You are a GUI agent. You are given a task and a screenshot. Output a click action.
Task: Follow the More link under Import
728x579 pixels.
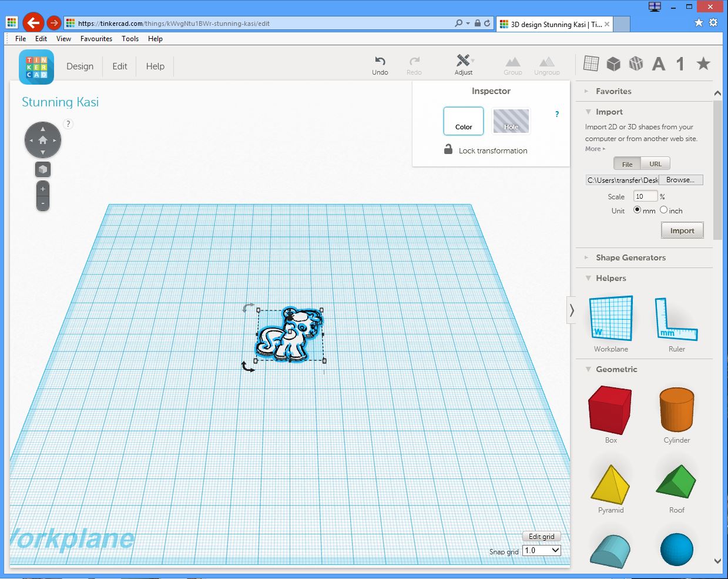(595, 149)
